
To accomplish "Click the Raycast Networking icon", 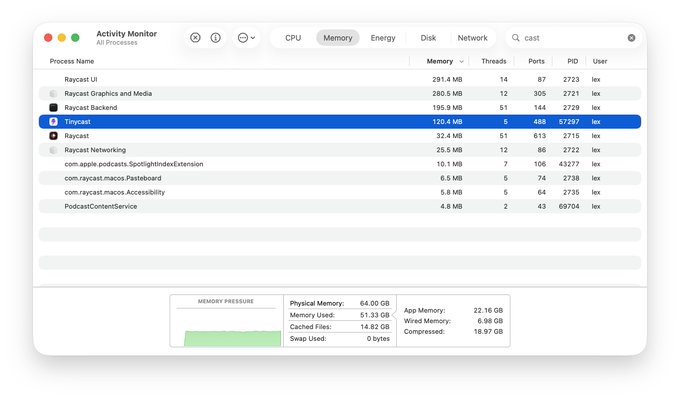I will point(53,150).
